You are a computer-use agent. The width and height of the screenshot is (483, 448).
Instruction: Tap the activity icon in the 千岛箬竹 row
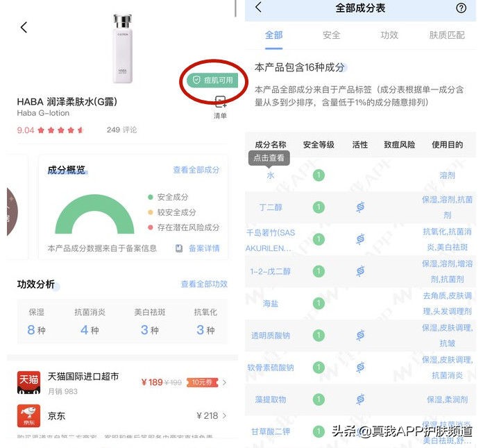[360, 239]
